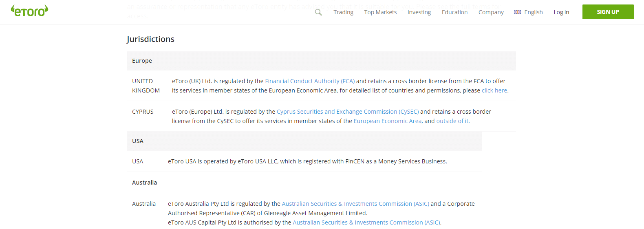Open the Company menu
This screenshot has height=229, width=644.
[x=491, y=12]
